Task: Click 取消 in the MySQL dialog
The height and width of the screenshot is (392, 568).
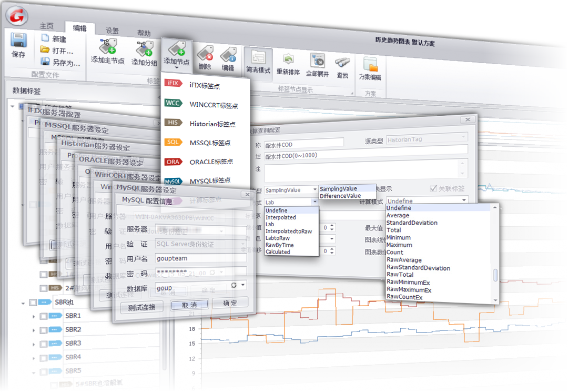Action: [189, 305]
